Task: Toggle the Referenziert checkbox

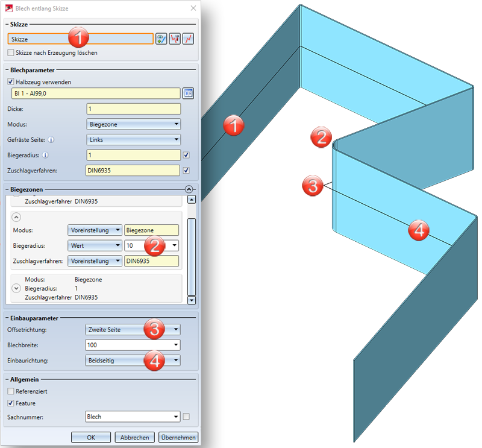Action: [x=11, y=391]
